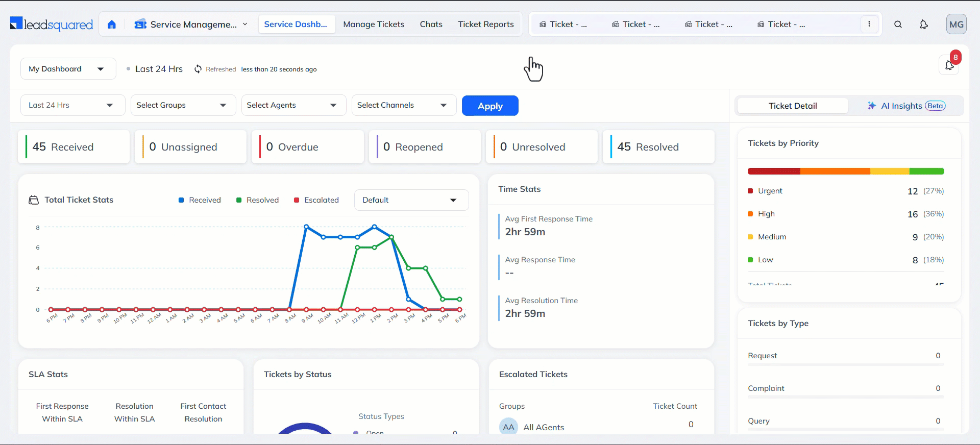Click the First Contact Resolution label
This screenshot has width=980, height=445.
tap(203, 412)
